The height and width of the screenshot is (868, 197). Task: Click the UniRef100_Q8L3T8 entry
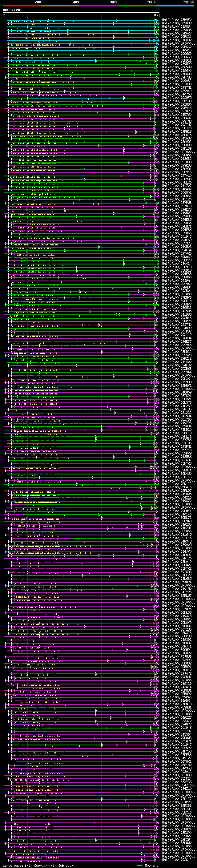pyautogui.click(x=177, y=402)
